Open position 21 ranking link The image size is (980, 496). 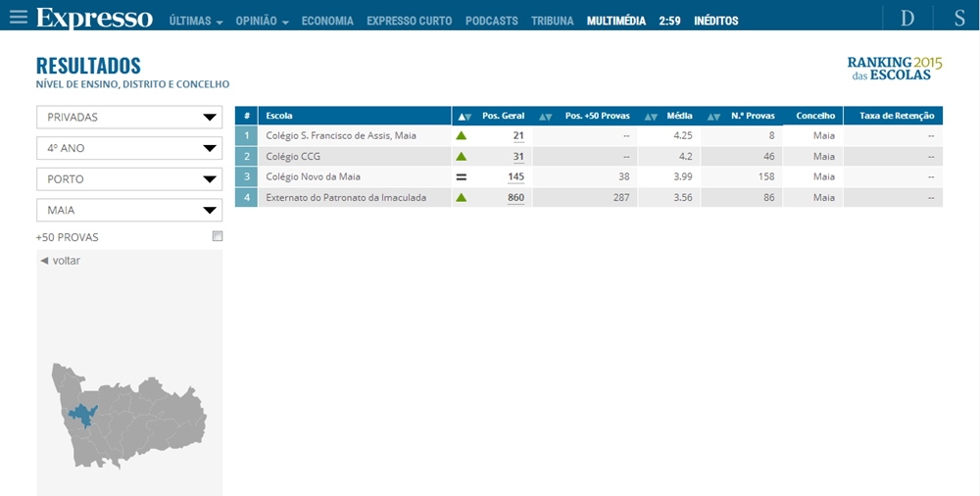click(x=518, y=135)
